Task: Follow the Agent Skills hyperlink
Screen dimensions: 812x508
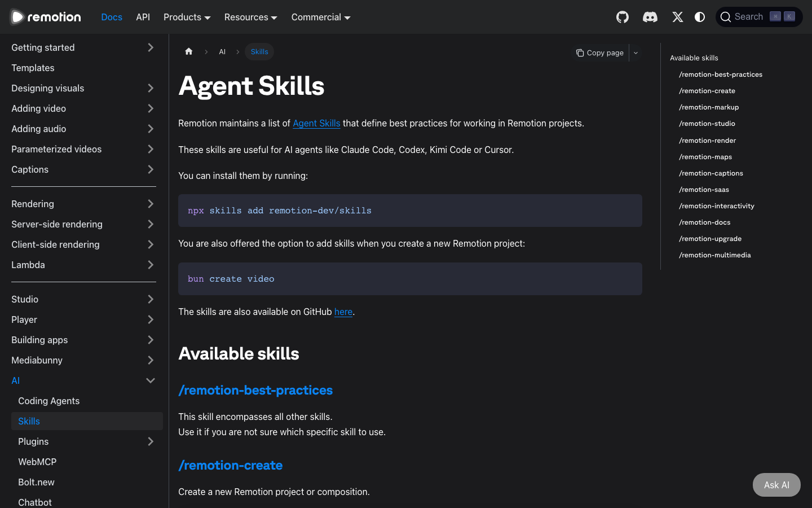Action: [x=316, y=123]
